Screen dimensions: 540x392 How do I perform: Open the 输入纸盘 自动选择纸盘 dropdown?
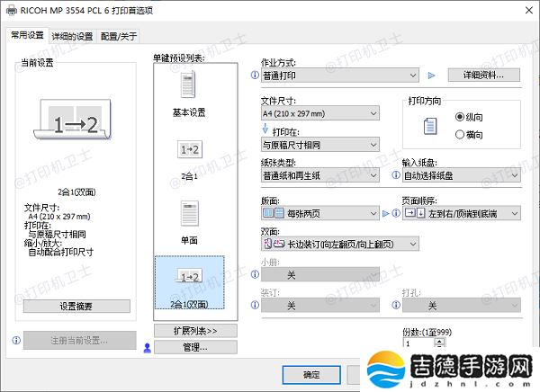coord(462,175)
